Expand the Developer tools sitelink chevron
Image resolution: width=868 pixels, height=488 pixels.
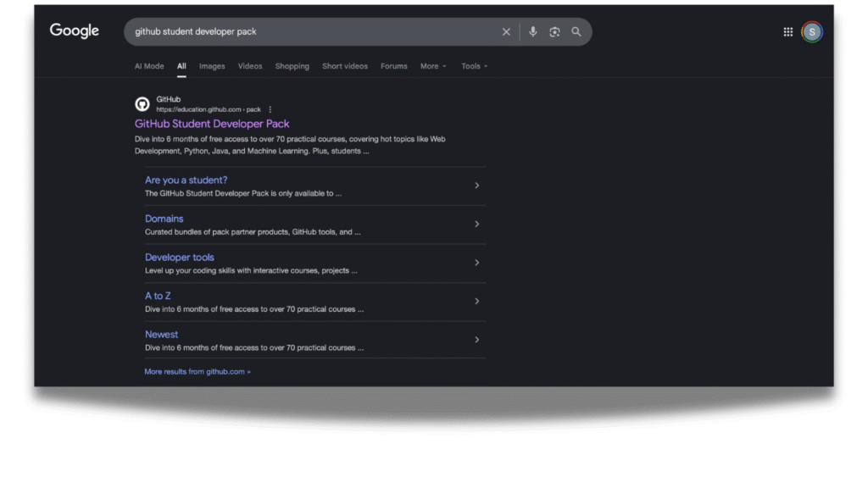click(476, 263)
